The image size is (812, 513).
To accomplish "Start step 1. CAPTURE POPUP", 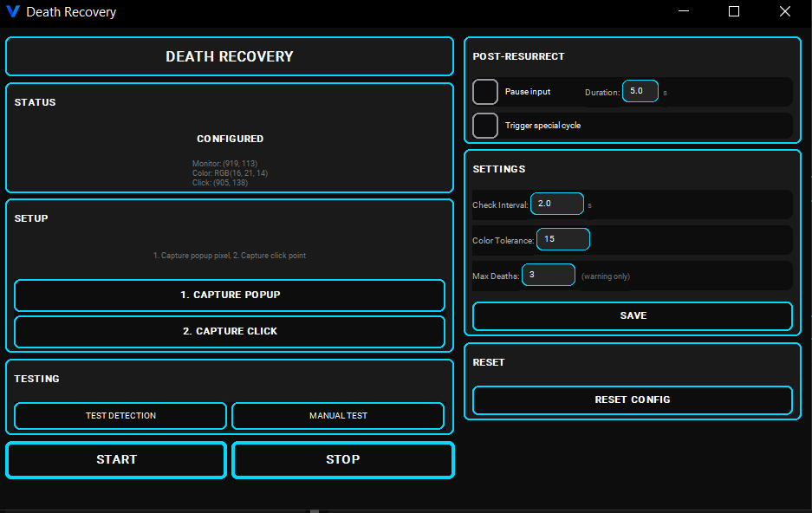I will click(x=230, y=295).
